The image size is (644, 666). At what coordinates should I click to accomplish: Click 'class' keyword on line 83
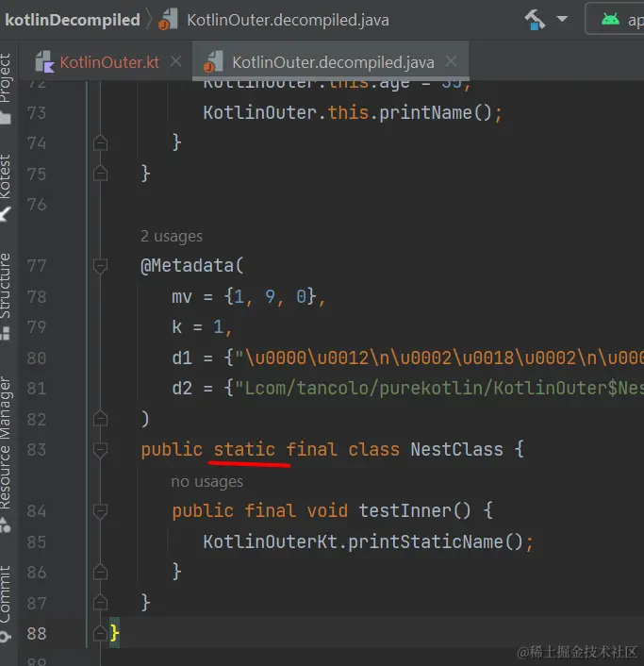[x=374, y=449]
